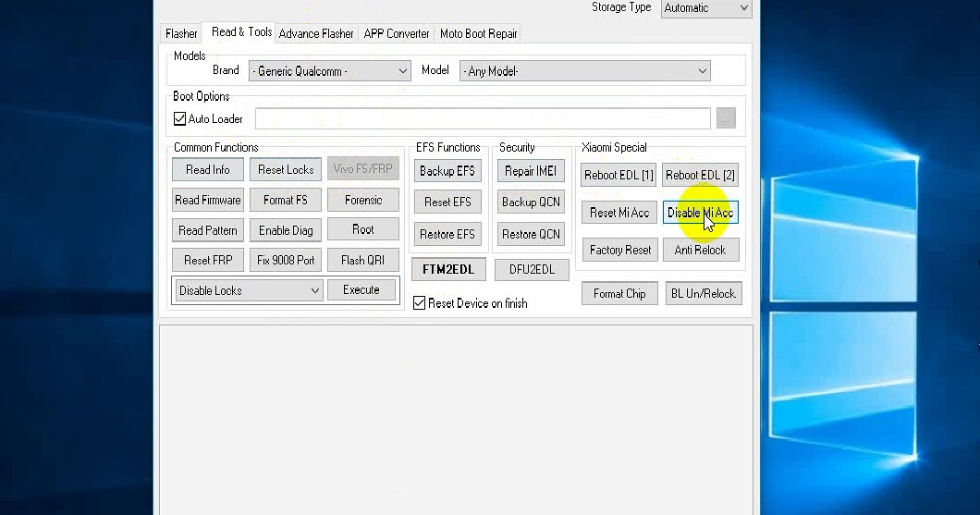Click inside the empty log output area

tap(456, 419)
